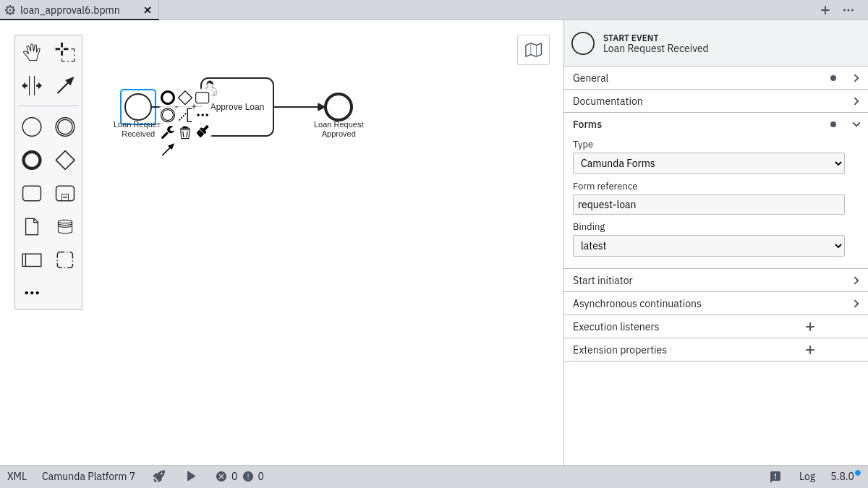Activate the Lasso selection tool
The width and height of the screenshot is (868, 488).
(x=65, y=52)
